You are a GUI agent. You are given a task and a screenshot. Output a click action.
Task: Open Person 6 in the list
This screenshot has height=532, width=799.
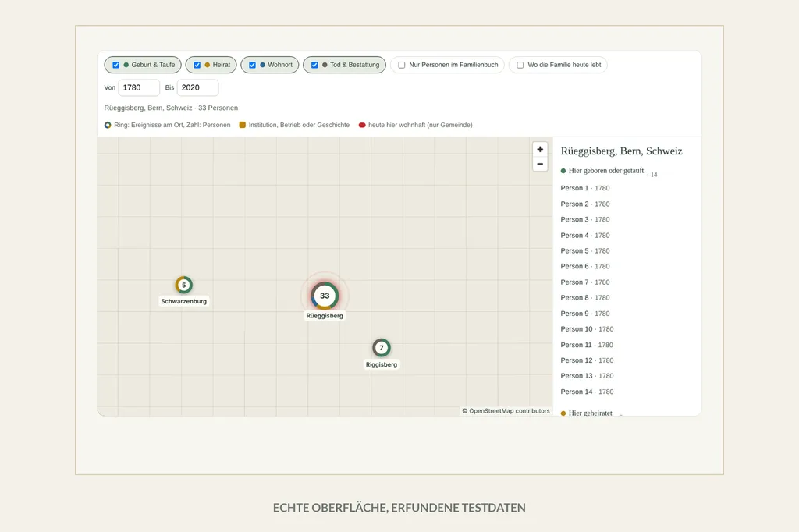[585, 267]
